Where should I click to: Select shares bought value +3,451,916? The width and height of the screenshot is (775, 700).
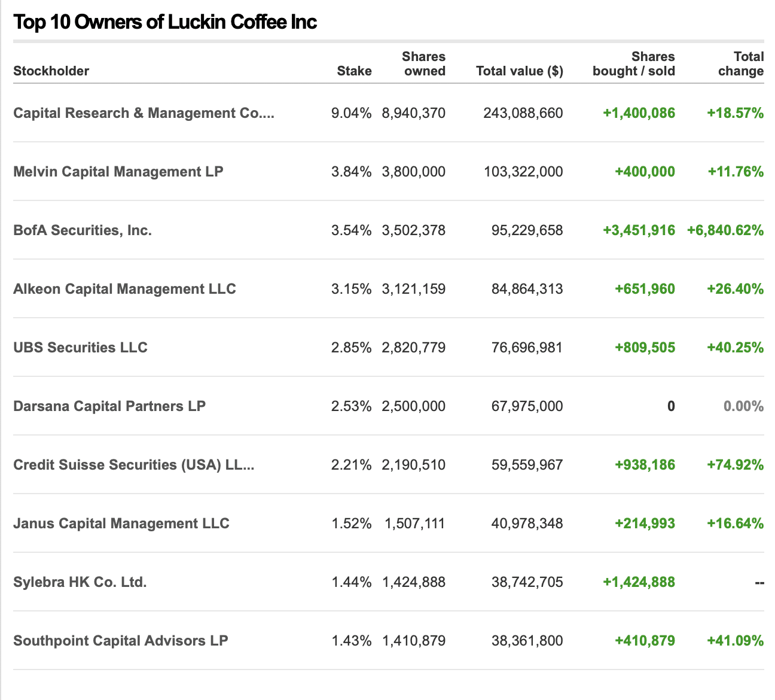pyautogui.click(x=639, y=230)
